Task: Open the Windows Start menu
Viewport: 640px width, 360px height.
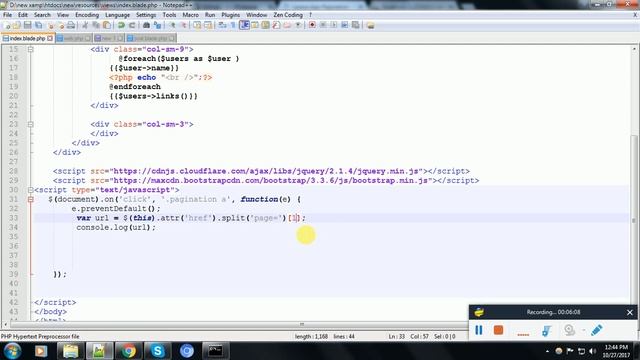Action: [x=12, y=351]
